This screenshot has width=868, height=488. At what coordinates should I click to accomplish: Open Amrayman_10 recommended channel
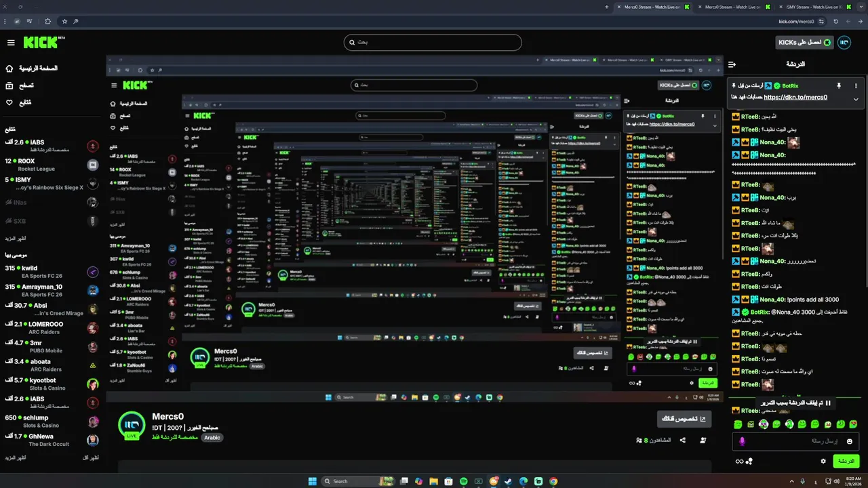(x=51, y=290)
